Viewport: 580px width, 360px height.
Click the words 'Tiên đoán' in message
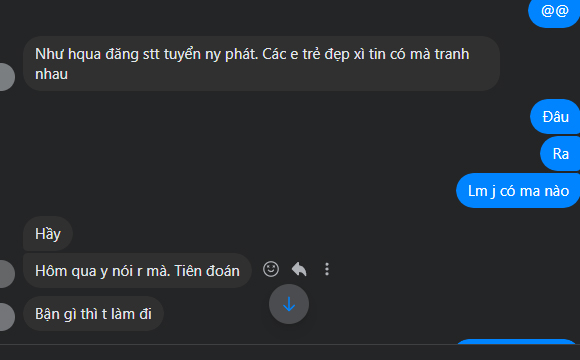[207, 271]
